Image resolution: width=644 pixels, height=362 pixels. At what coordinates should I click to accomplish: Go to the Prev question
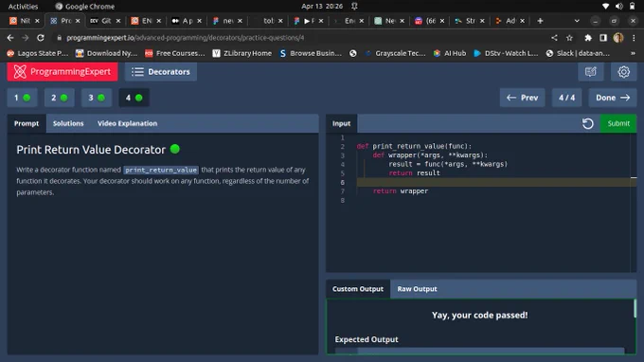[x=522, y=98]
